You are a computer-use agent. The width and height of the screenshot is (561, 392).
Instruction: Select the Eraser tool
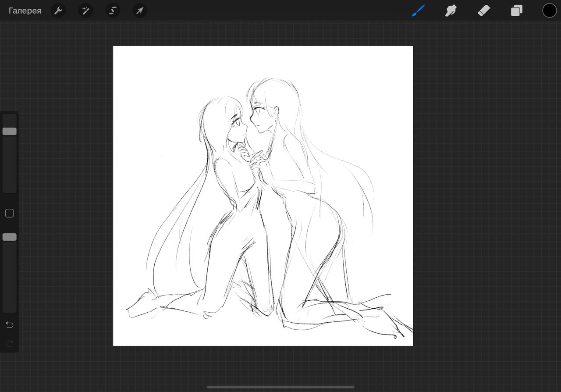[x=483, y=11]
